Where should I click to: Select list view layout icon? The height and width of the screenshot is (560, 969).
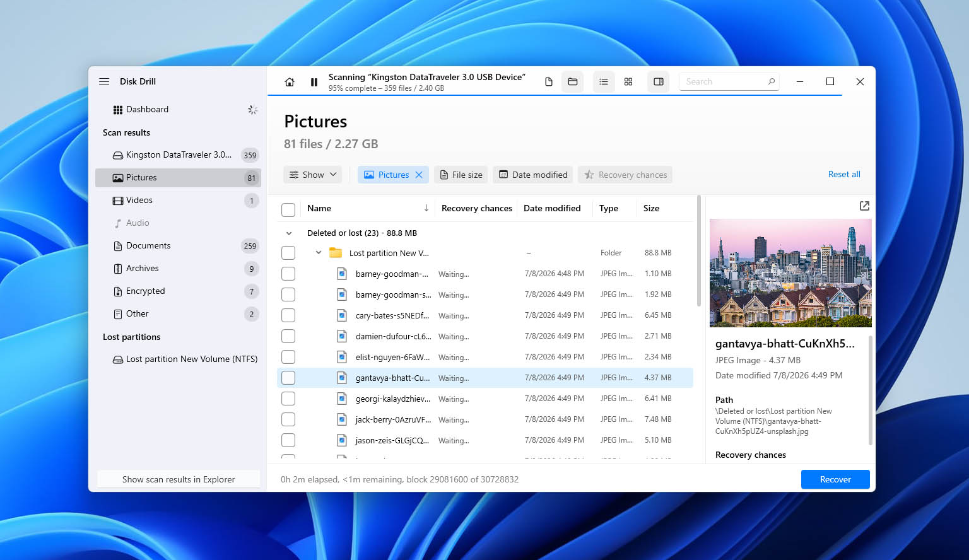tap(604, 81)
